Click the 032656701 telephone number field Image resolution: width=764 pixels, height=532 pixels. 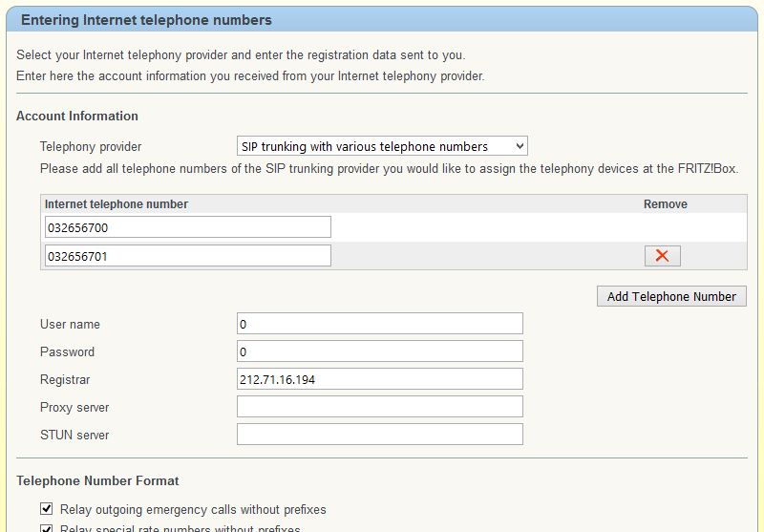coord(187,256)
